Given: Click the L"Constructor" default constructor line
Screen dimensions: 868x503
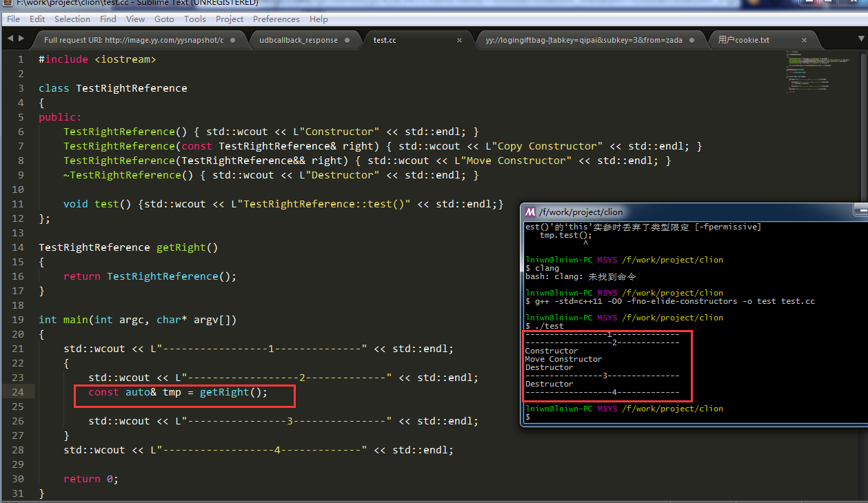Looking at the screenshot, I should [x=271, y=132].
